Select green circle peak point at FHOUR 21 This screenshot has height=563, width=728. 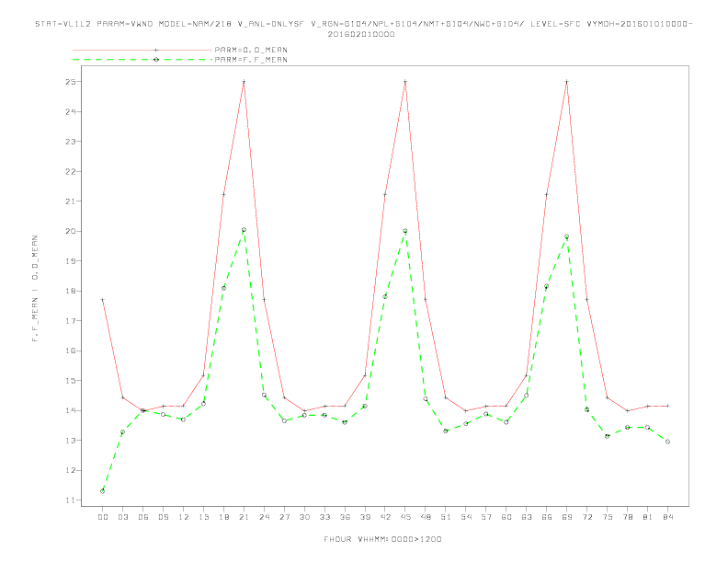click(244, 230)
